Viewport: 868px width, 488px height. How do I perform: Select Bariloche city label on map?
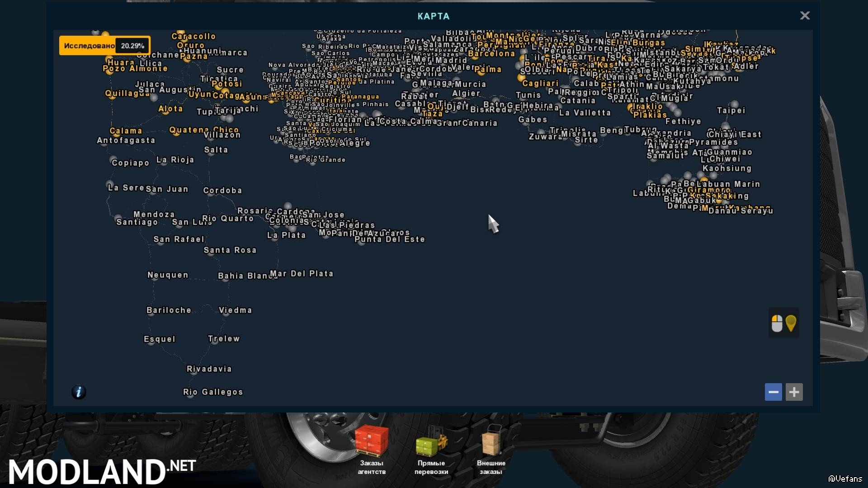(169, 310)
